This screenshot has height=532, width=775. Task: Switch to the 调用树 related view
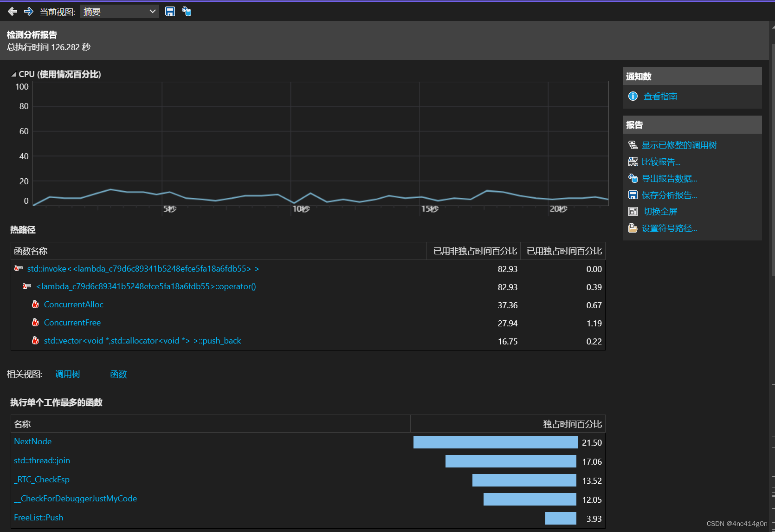click(x=68, y=374)
